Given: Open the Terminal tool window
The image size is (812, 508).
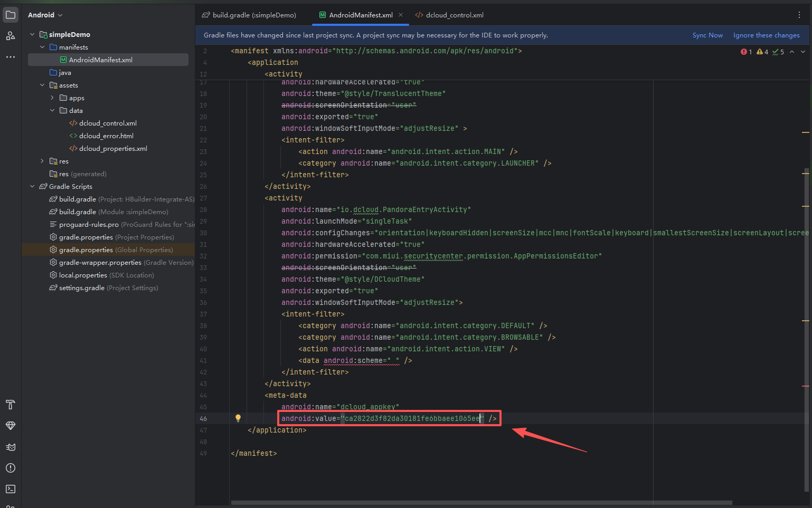Looking at the screenshot, I should (x=11, y=489).
